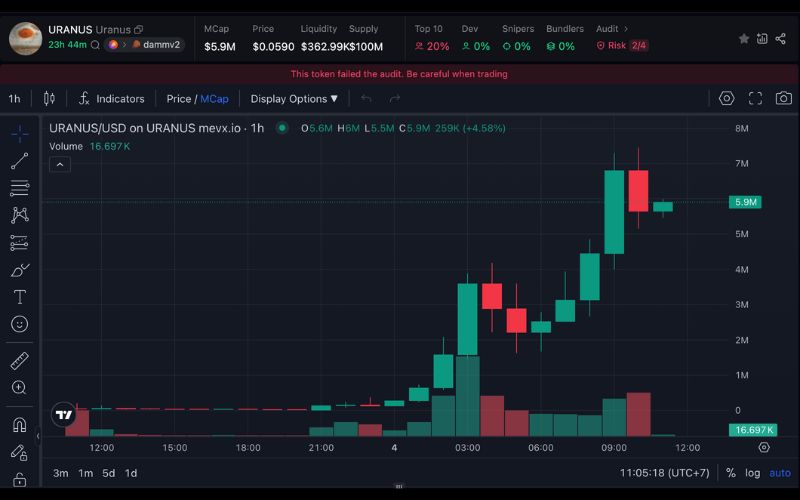Collapse the indicator legend chevron
The width and height of the screenshot is (800, 500).
click(x=60, y=164)
